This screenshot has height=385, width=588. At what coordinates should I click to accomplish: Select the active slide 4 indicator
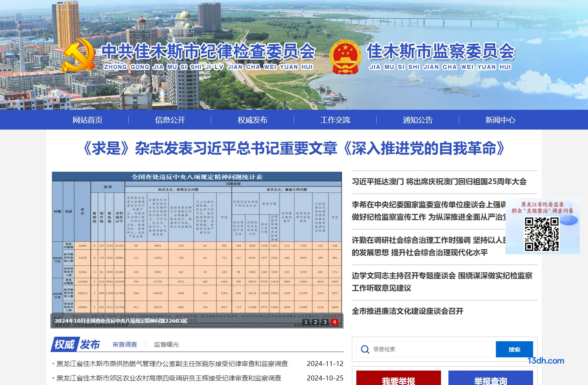334,322
